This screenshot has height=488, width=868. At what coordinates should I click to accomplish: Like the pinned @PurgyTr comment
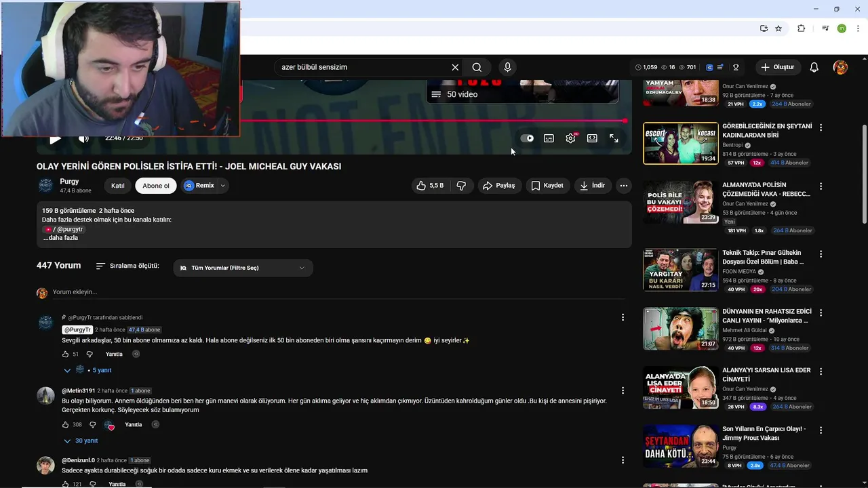pos(66,354)
